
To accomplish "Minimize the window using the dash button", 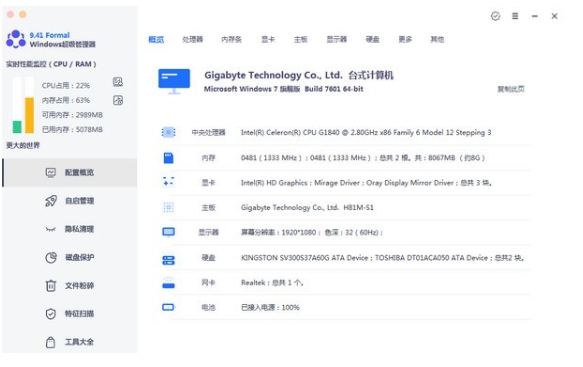I will point(535,16).
